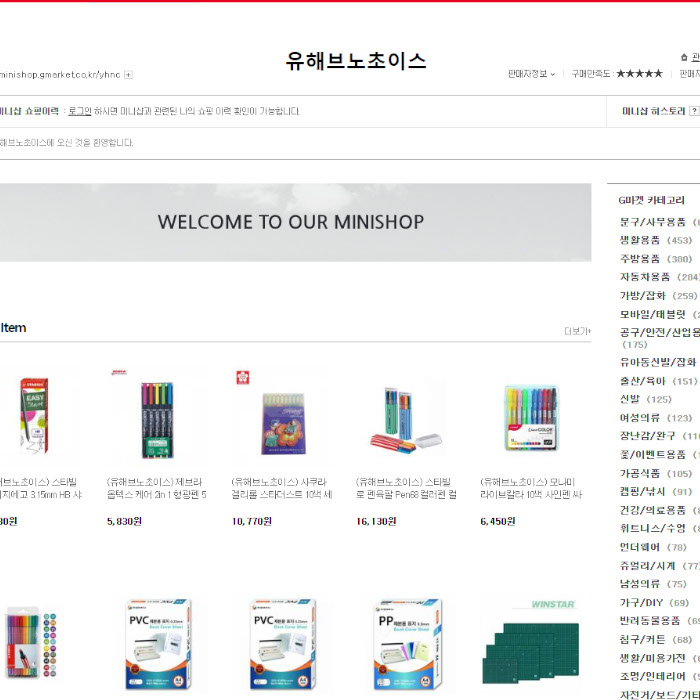Select the 문구/사무용품 category
Screen dimensions: 700x700
tap(652, 222)
